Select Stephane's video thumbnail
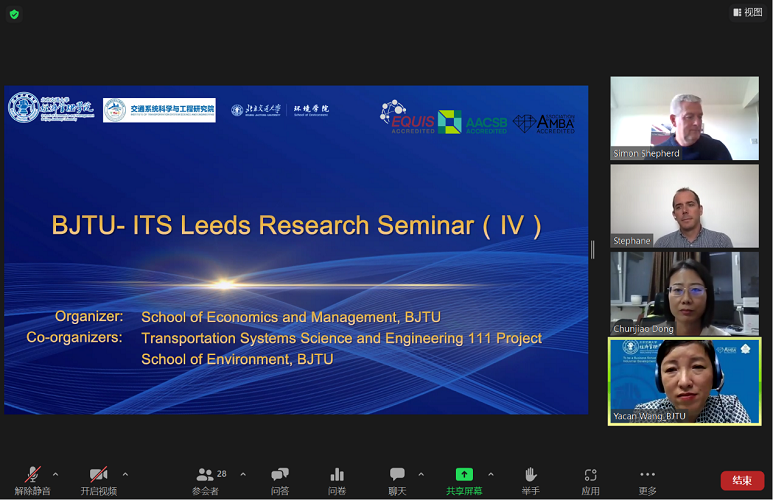Viewport: 773px width, 500px height. coord(684,206)
